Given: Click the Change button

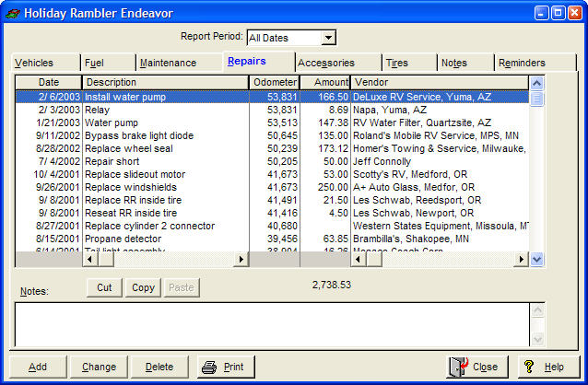Looking at the screenshot, I should pyautogui.click(x=99, y=367).
